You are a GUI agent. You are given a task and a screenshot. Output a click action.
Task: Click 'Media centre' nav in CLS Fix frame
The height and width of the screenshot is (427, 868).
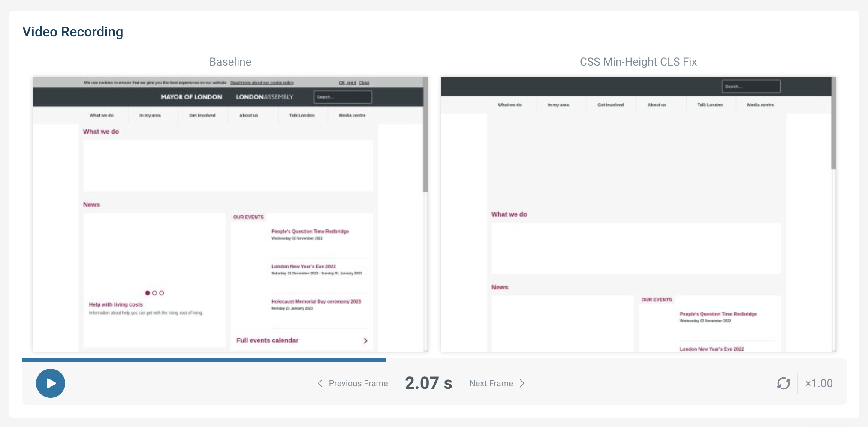pos(760,105)
